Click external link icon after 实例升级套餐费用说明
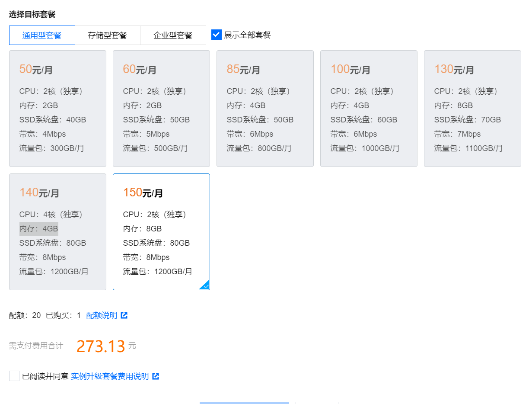 [156, 376]
